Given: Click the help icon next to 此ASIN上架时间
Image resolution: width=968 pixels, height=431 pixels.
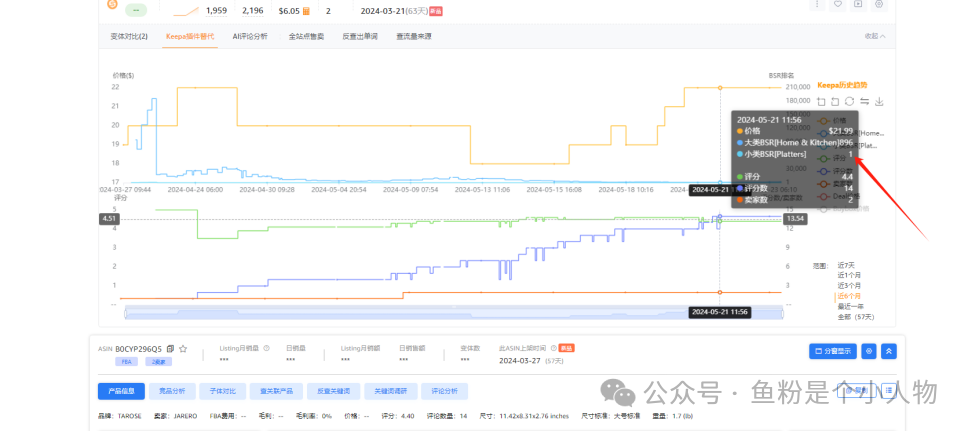Looking at the screenshot, I should point(554,348).
